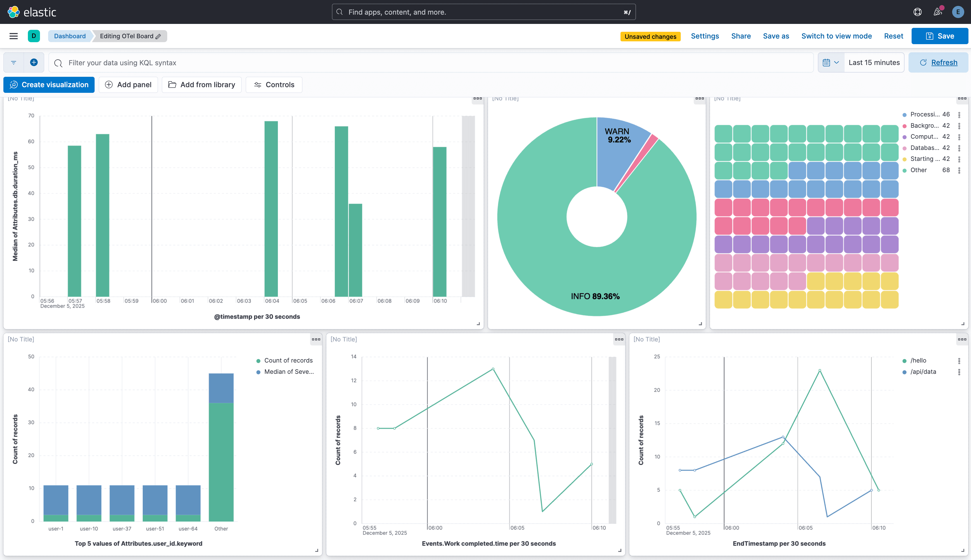971x560 pixels.
Task: Open panel options for the bar chart panel
Action: click(x=477, y=99)
